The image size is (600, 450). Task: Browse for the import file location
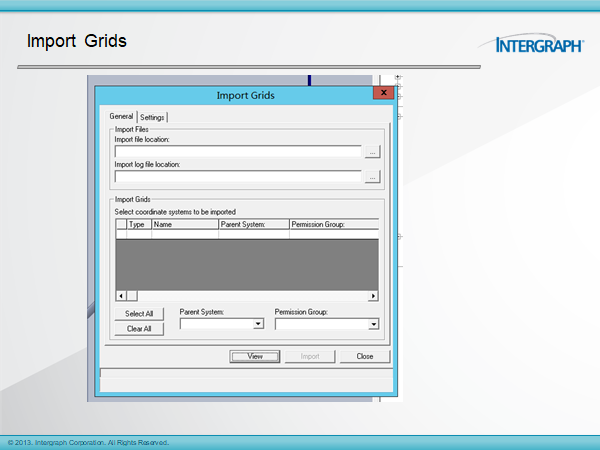click(372, 152)
